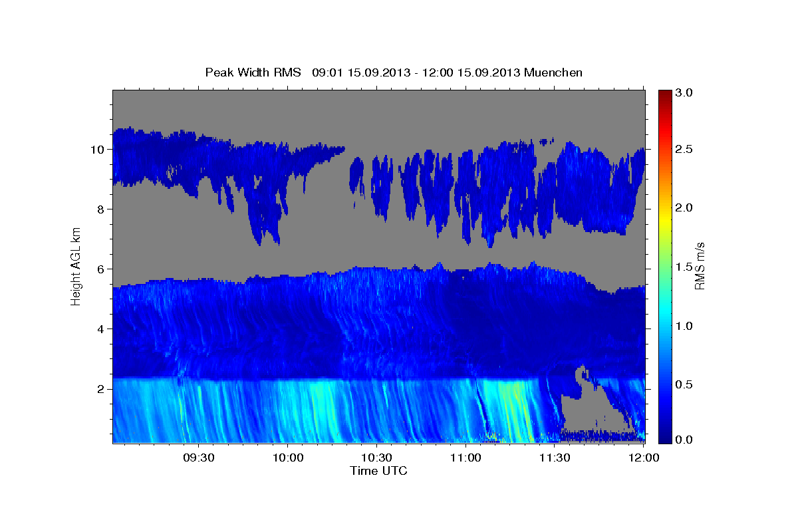The width and height of the screenshot is (798, 532).
Task: Click the cirrus layer near 10 km at 09:15
Action: click(154, 156)
